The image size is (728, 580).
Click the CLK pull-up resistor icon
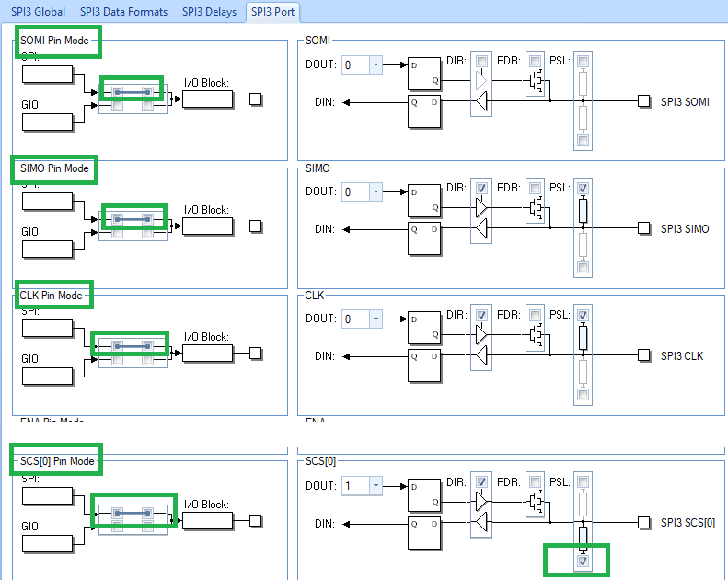[584, 338]
